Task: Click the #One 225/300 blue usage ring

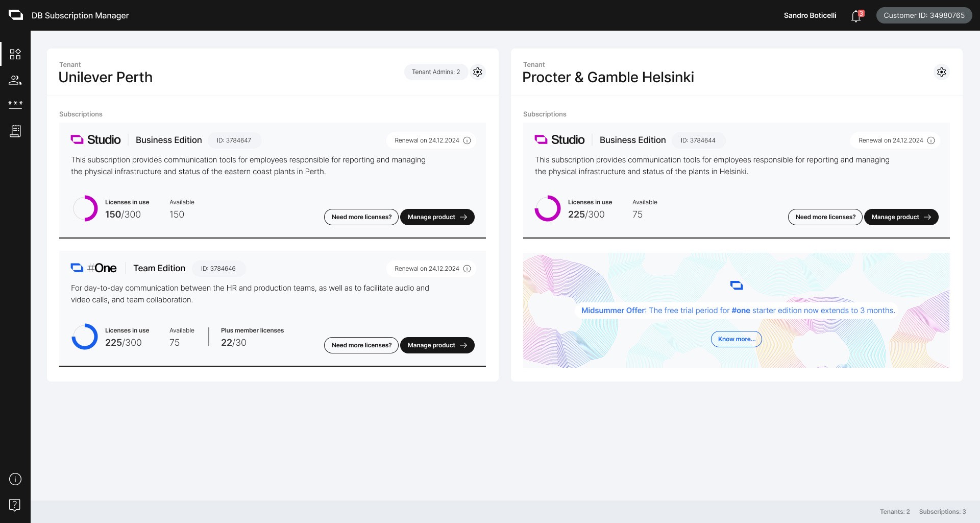Action: tap(85, 337)
